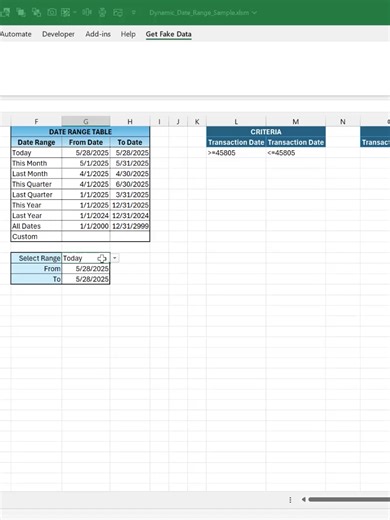Screen dimensions: 390x520
Task: Click the To Date header cell
Action: click(x=130, y=142)
